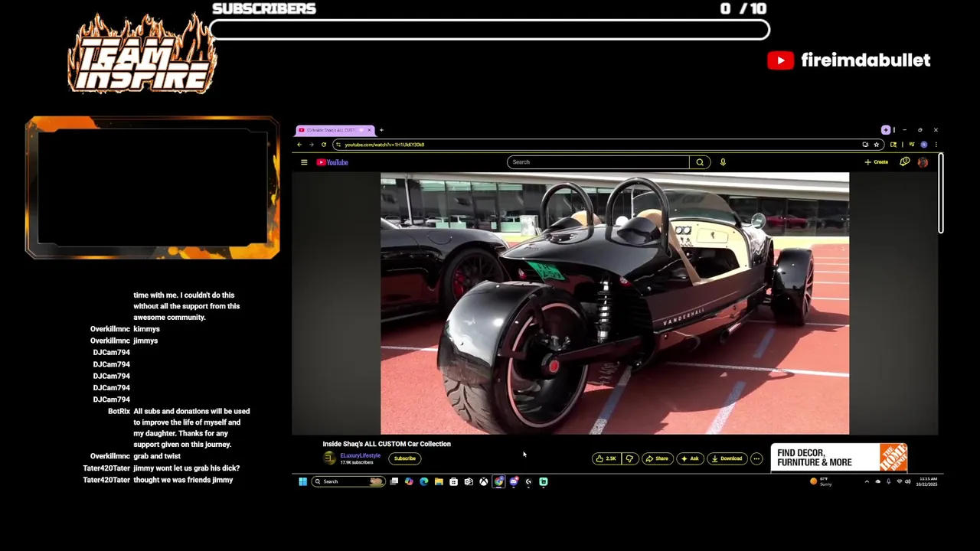
Task: Close the Inside Shaq's video tab
Action: tap(369, 130)
